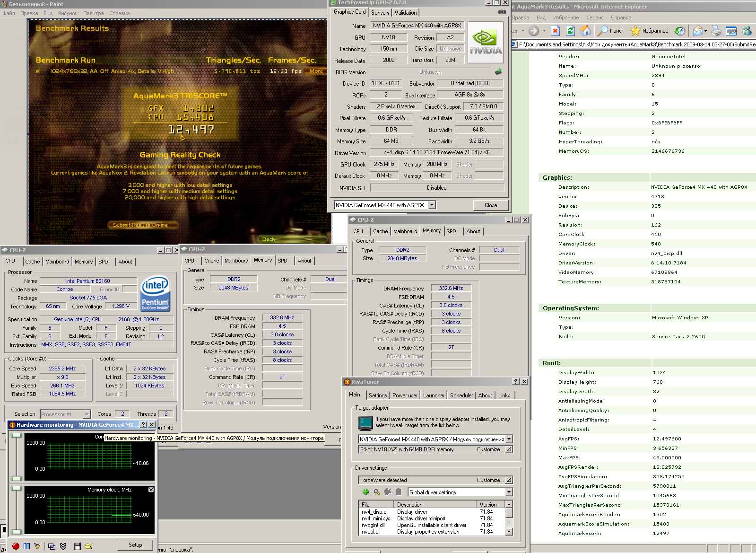Click the 'nvoglnt.dll' row in driver file list
756x553 pixels.
pyautogui.click(x=432, y=525)
